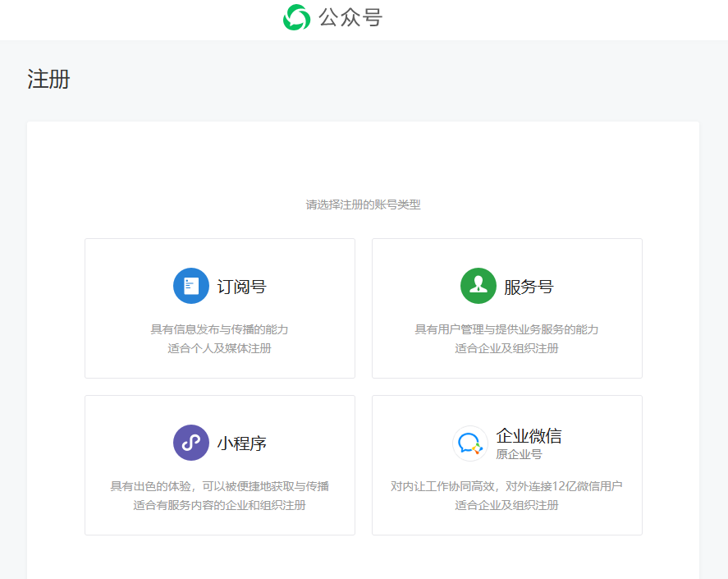This screenshot has height=579, width=728.
Task: Click 具有出色的体验 description in 小程序 card
Action: tap(219, 486)
